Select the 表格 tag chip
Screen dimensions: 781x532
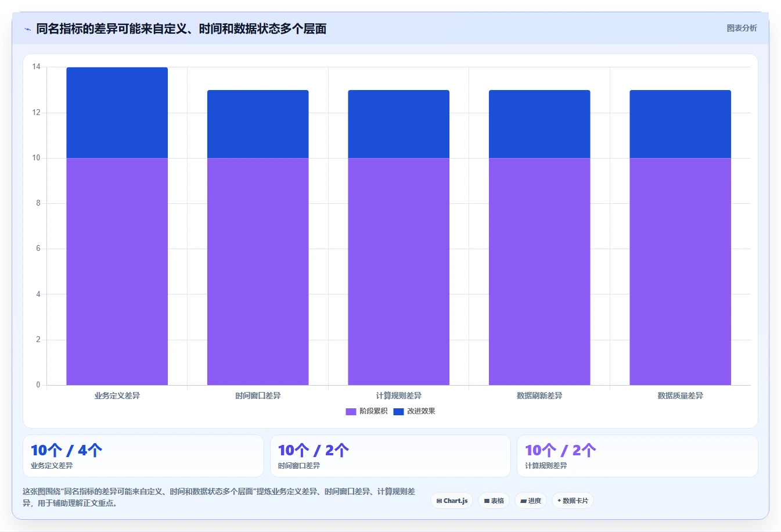point(494,501)
